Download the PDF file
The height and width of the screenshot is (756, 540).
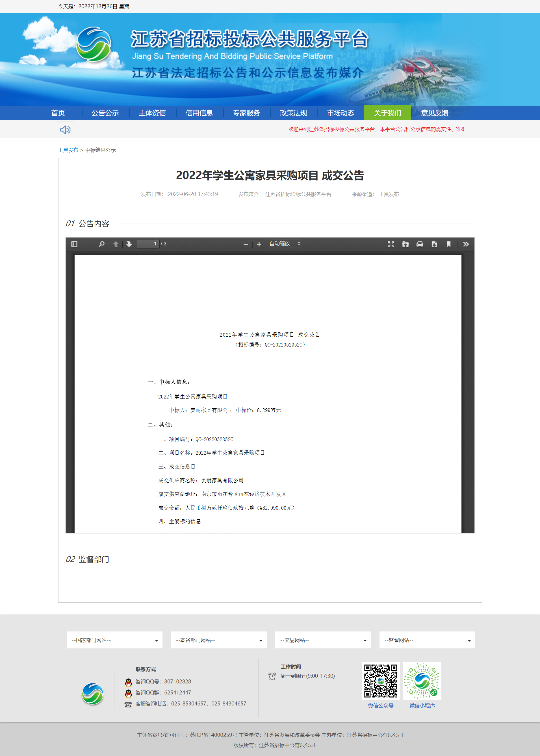[434, 244]
